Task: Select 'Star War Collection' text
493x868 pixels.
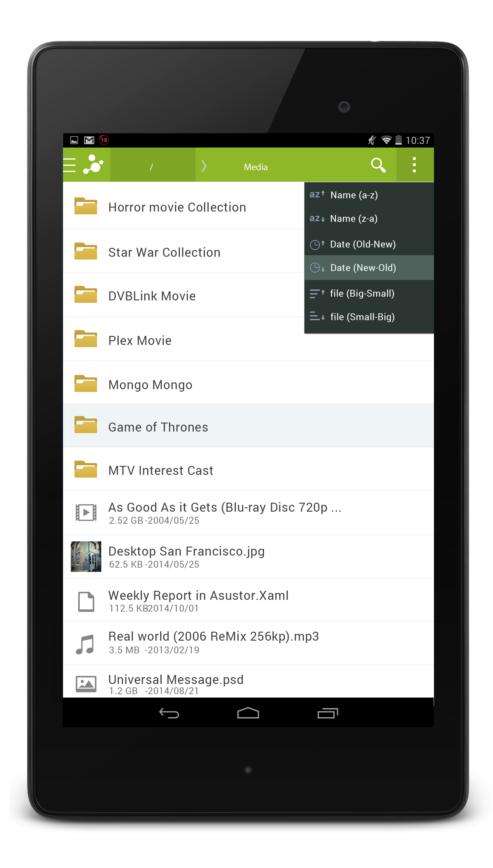Action: point(164,252)
